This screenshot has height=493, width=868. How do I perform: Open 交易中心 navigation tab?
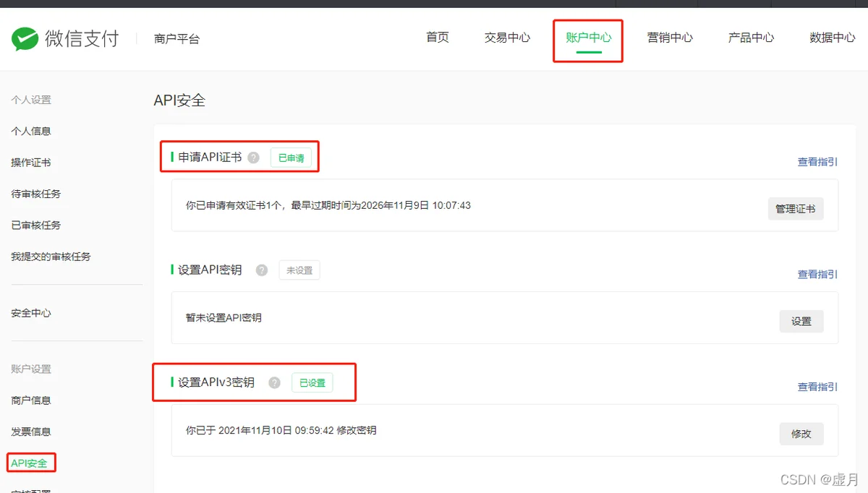click(x=507, y=38)
